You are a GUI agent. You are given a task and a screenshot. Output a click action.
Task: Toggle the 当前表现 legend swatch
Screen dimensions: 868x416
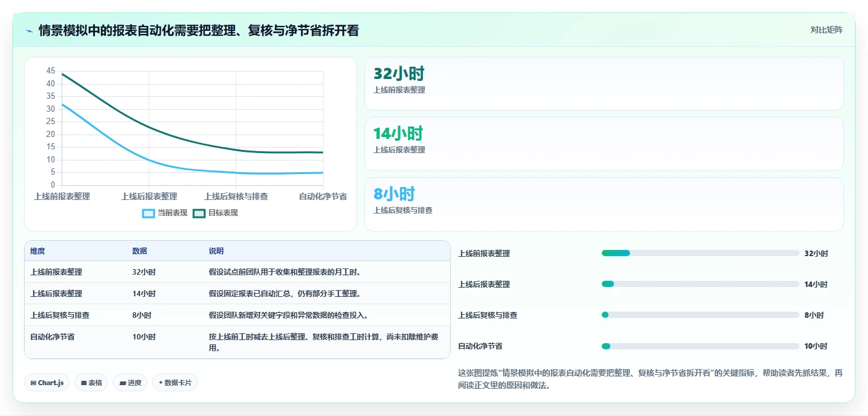coord(149,213)
